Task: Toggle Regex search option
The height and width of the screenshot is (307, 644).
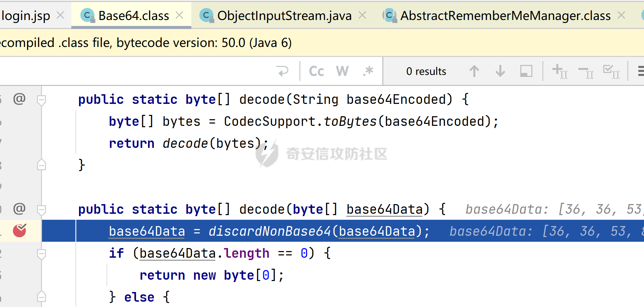Action: (368, 71)
